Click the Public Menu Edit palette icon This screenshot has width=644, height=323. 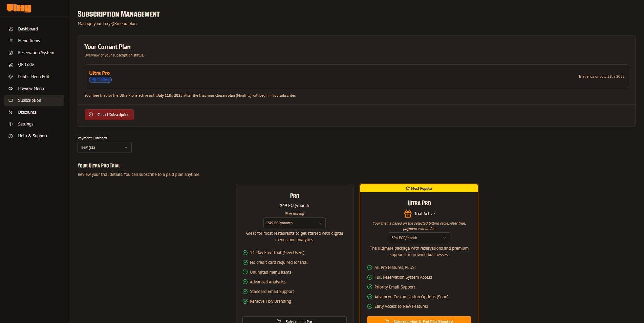click(x=10, y=77)
